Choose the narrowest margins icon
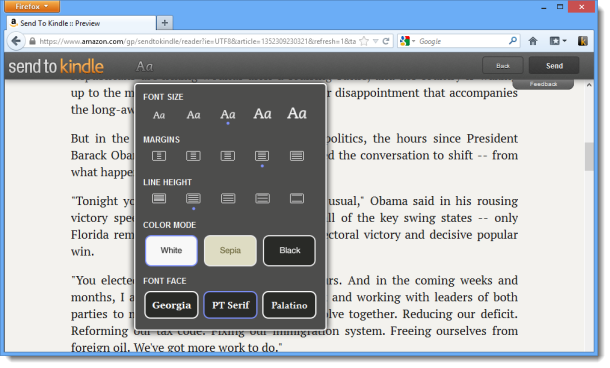The image size is (610, 368). coord(297,156)
